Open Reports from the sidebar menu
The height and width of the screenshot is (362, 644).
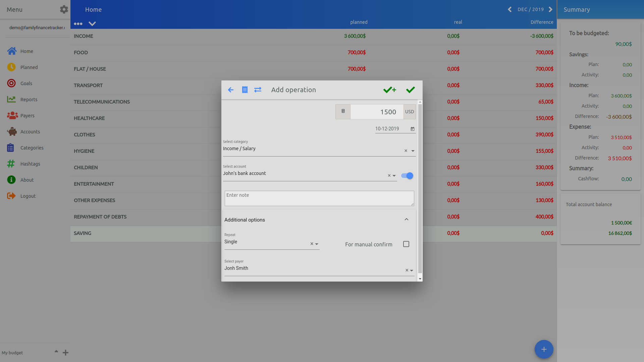(29, 100)
